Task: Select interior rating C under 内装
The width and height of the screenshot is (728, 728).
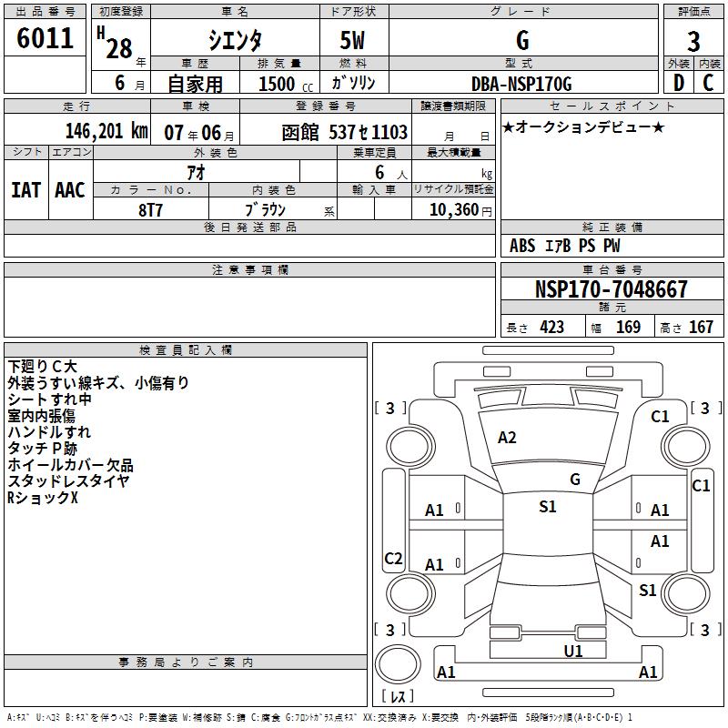Action: tap(708, 83)
